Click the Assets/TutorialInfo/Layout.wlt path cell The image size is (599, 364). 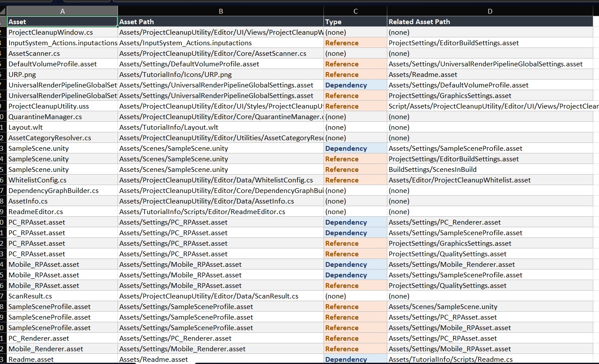[221, 127]
